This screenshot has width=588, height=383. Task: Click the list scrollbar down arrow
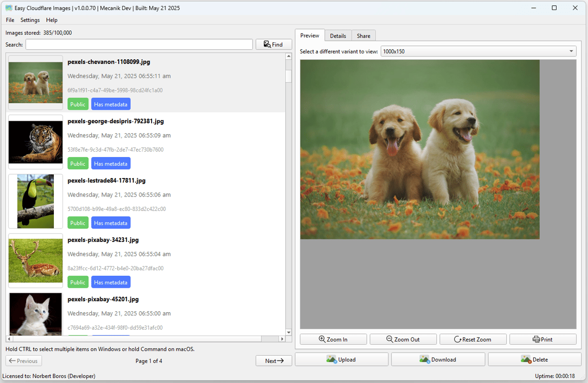[288, 332]
